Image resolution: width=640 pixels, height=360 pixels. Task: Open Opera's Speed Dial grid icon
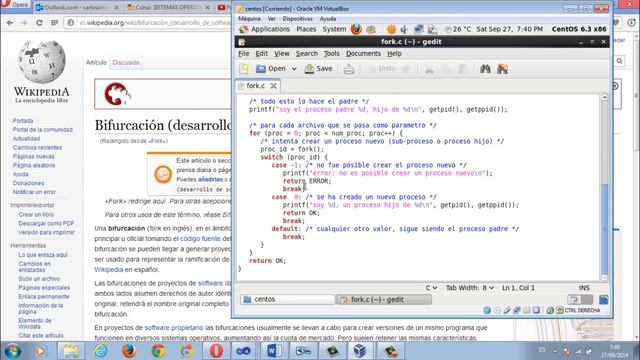(x=54, y=23)
